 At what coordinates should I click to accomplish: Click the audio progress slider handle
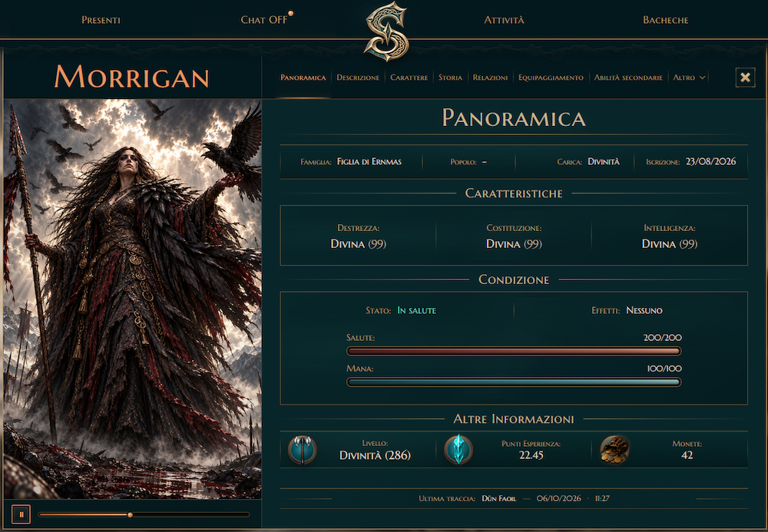pyautogui.click(x=130, y=514)
